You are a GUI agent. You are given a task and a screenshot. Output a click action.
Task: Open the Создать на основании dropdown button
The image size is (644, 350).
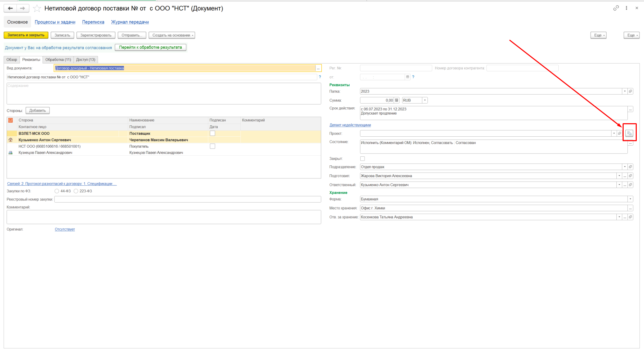pos(172,35)
